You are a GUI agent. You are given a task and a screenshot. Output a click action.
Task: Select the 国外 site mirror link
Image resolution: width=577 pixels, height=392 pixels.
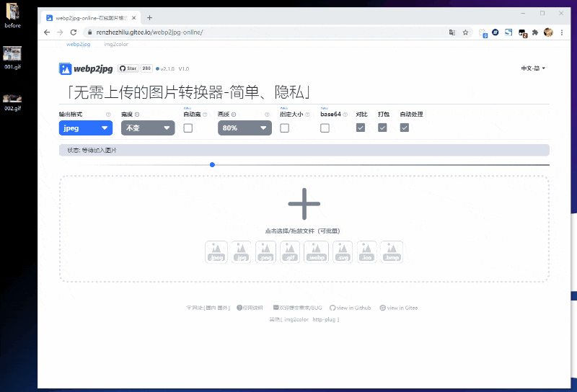pyautogui.click(x=222, y=308)
